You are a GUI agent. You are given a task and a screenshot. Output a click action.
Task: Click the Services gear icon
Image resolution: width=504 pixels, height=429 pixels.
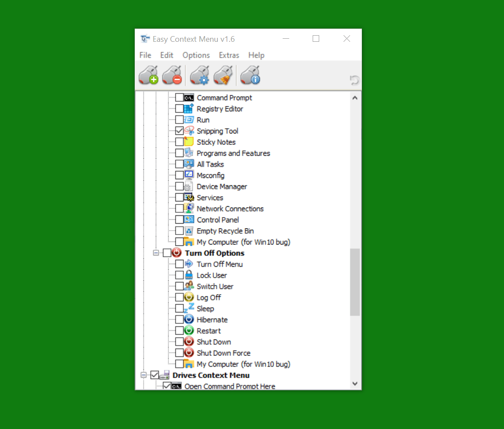[x=189, y=198]
